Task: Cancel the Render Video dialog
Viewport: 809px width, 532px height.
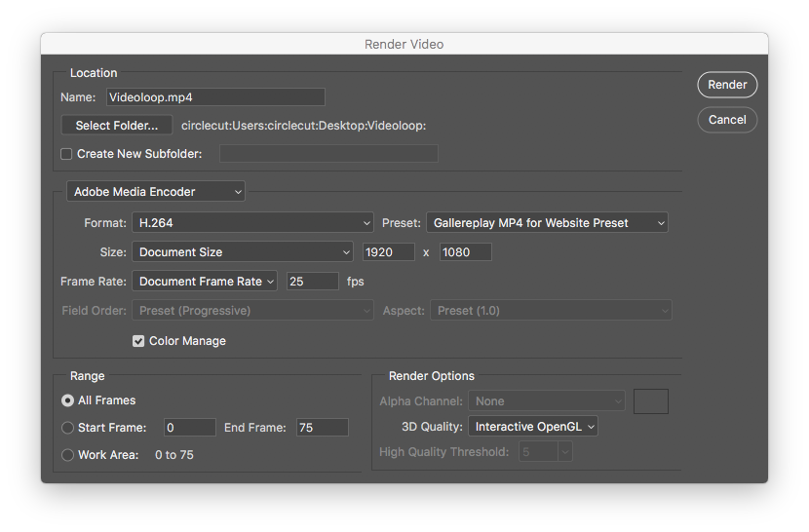Action: (x=727, y=120)
